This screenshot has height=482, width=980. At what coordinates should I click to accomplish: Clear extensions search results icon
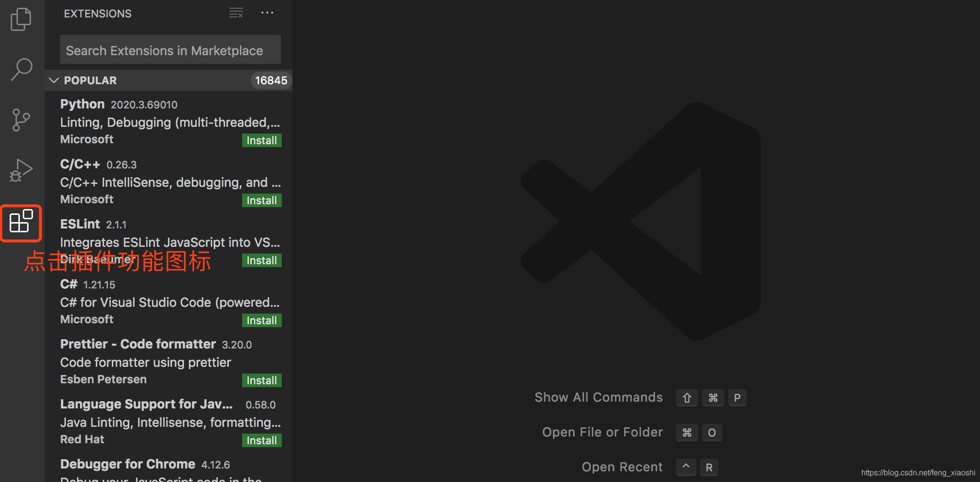pos(236,13)
